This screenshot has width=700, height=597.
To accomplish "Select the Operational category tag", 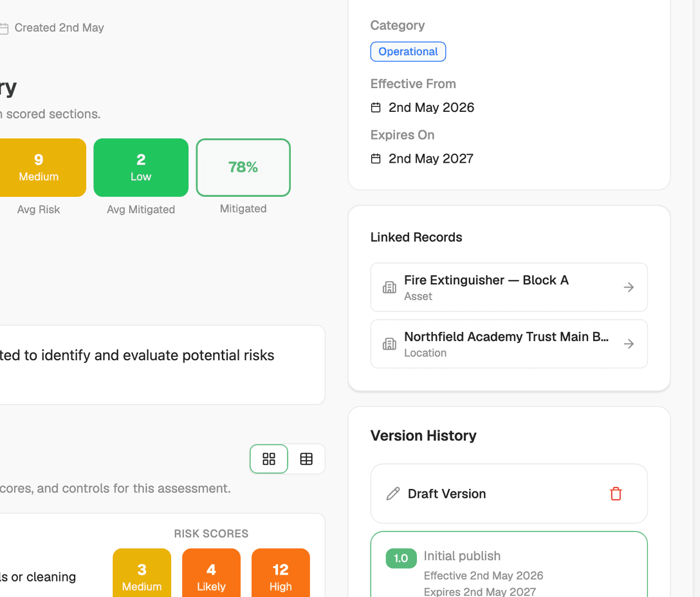I will [408, 52].
